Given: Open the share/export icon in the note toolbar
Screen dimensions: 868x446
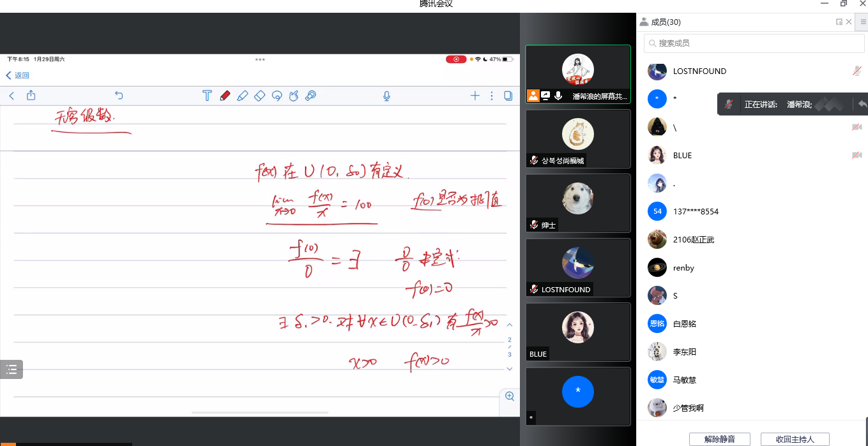Looking at the screenshot, I should click(31, 94).
